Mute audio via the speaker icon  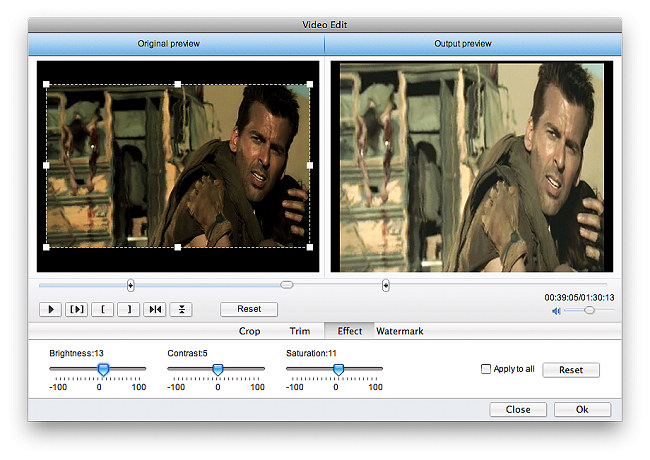[556, 311]
